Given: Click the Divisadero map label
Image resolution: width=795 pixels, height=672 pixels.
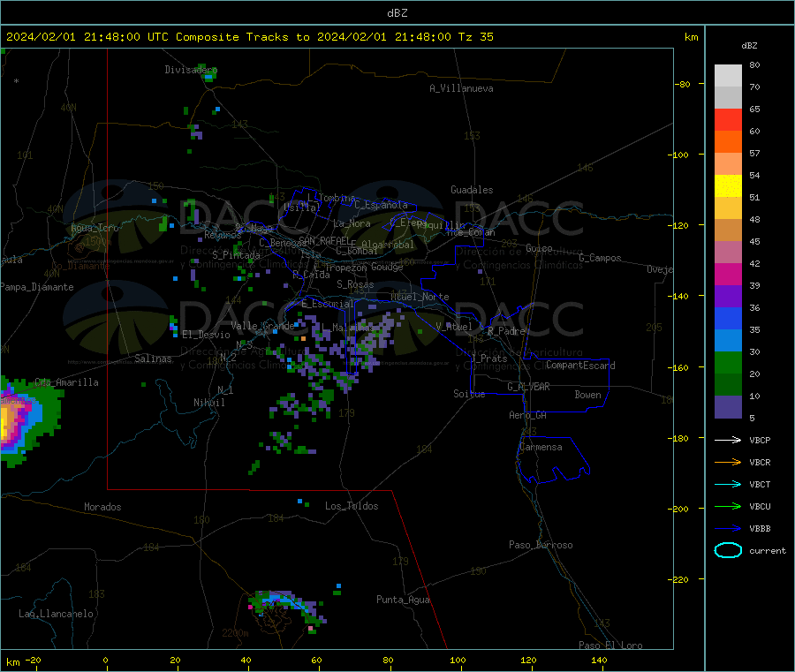Looking at the screenshot, I should [191, 70].
